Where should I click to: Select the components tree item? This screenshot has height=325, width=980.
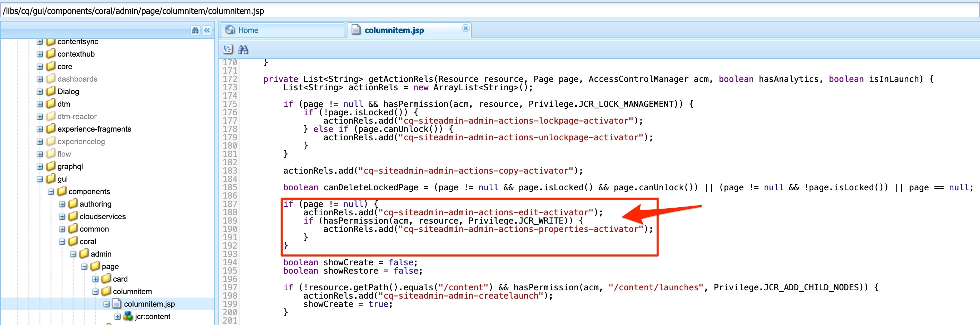point(89,192)
